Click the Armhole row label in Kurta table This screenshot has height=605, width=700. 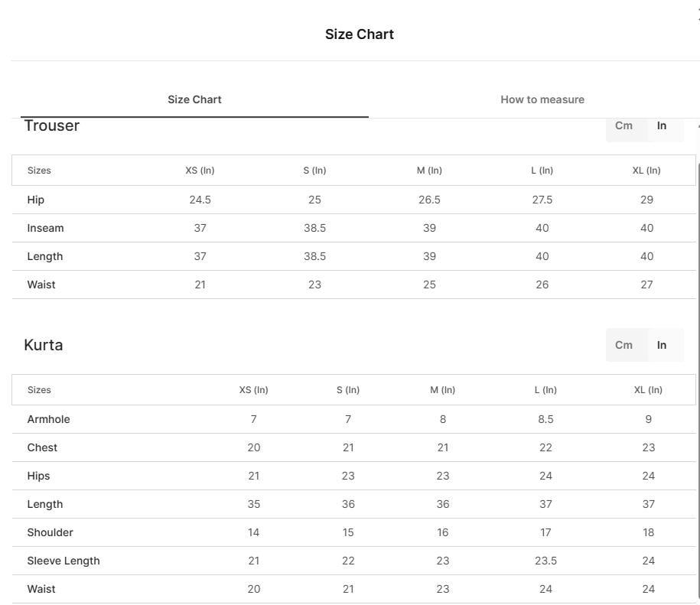pos(49,419)
